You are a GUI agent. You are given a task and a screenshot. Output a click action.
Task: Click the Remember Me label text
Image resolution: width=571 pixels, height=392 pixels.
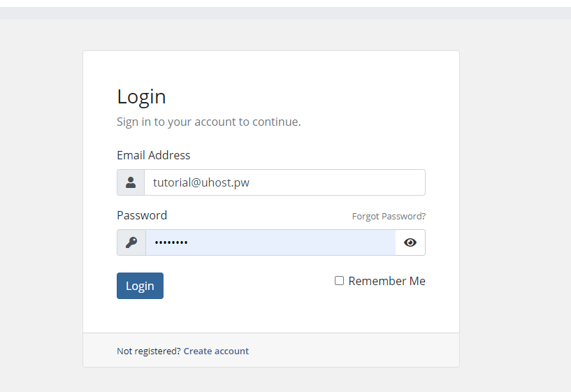(x=386, y=281)
